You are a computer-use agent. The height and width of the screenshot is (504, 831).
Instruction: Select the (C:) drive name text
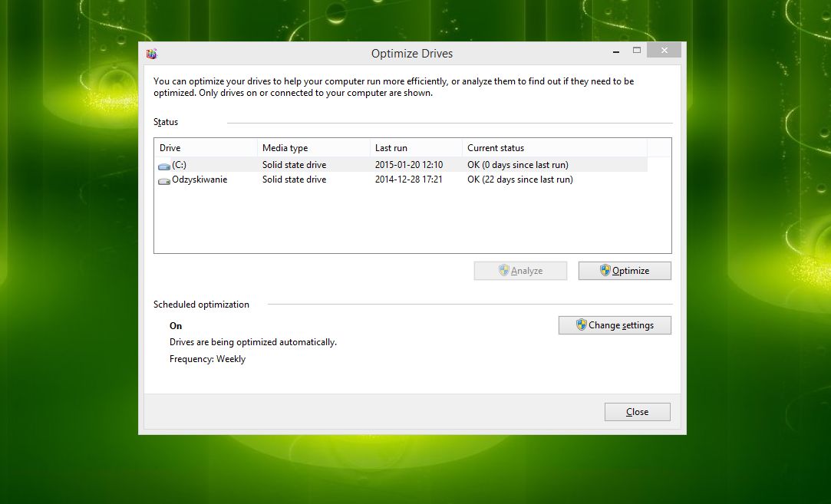[179, 165]
